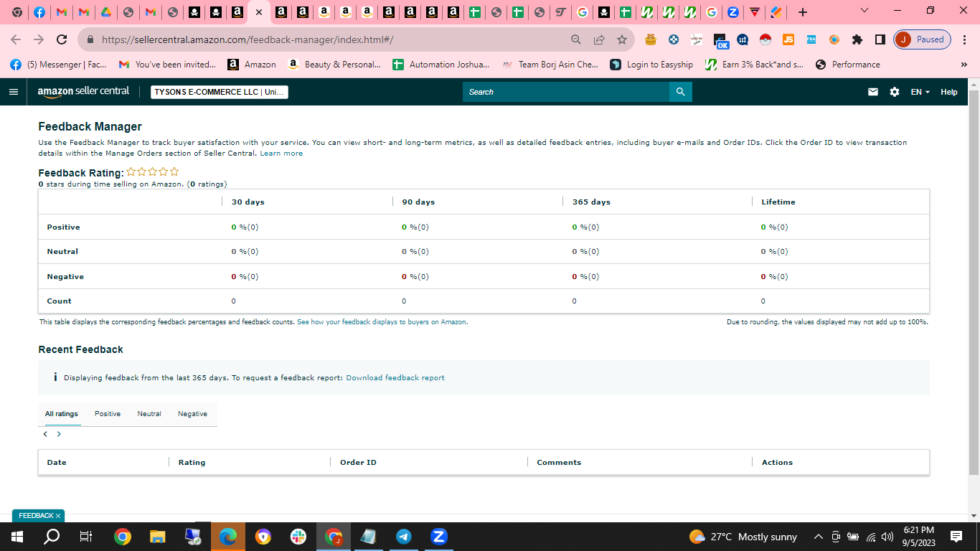Open a new browser tab
Viewport: 980px width, 551px height.
click(803, 12)
